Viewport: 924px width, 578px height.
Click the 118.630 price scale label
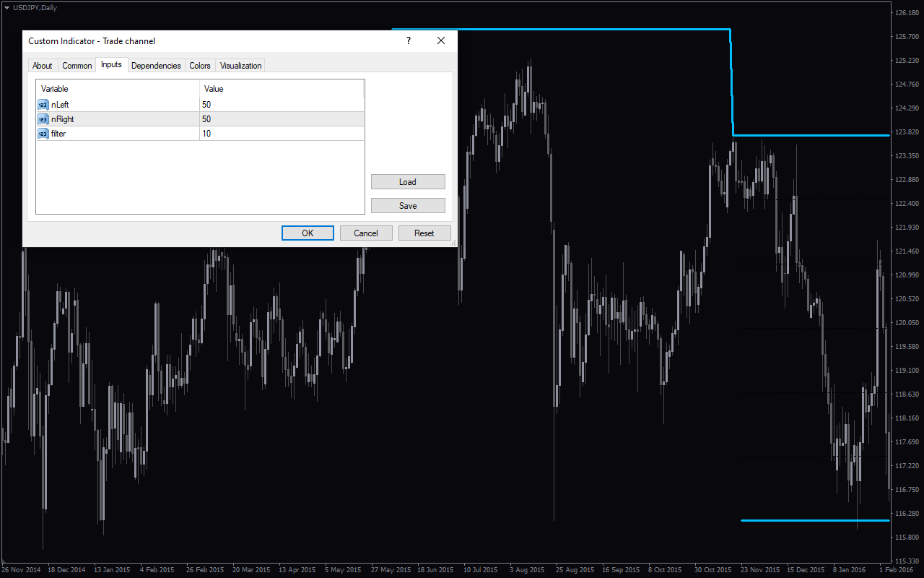[x=906, y=394]
